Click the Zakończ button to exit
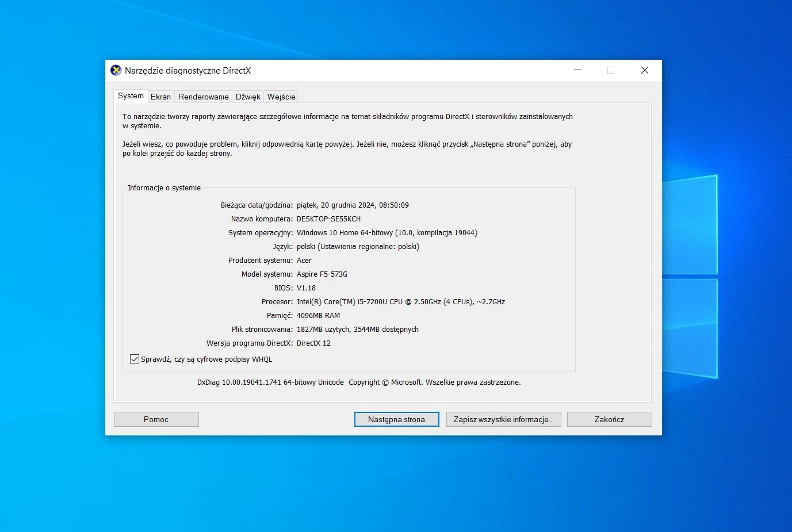 [609, 419]
